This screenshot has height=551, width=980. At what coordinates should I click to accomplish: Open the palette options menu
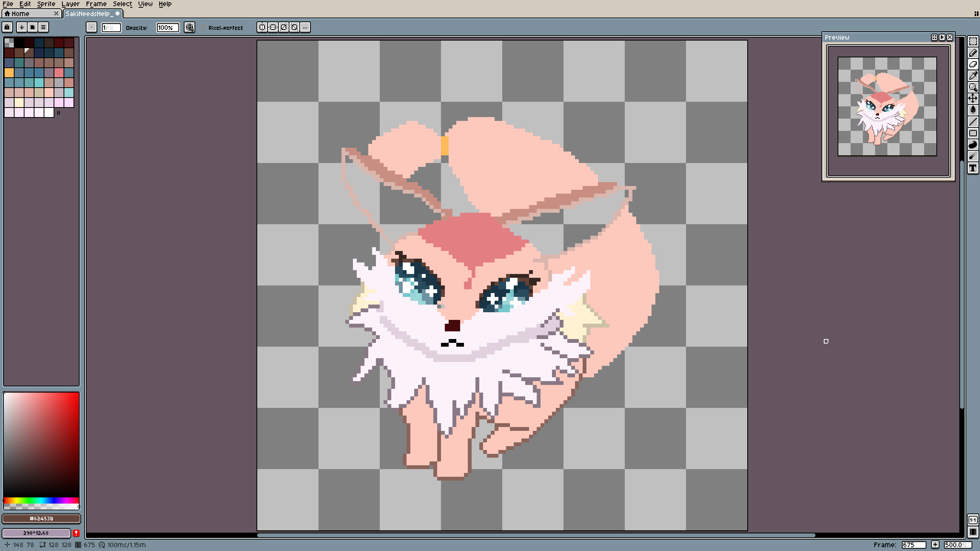coord(43,27)
